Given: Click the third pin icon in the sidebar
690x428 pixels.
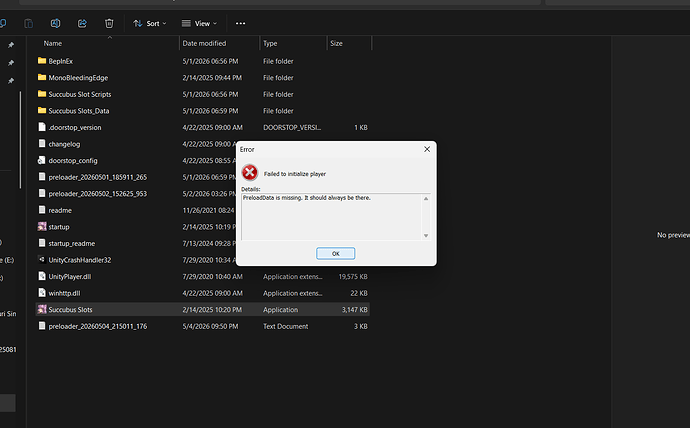Looking at the screenshot, I should (x=11, y=81).
